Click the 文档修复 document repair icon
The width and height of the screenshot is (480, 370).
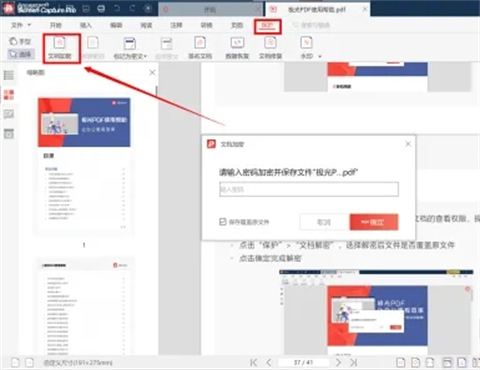pos(270,43)
